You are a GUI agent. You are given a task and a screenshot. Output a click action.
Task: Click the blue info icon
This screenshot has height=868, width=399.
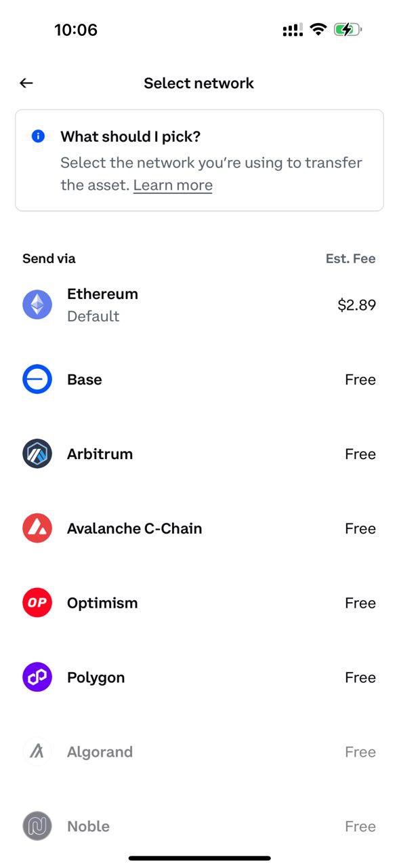click(38, 136)
